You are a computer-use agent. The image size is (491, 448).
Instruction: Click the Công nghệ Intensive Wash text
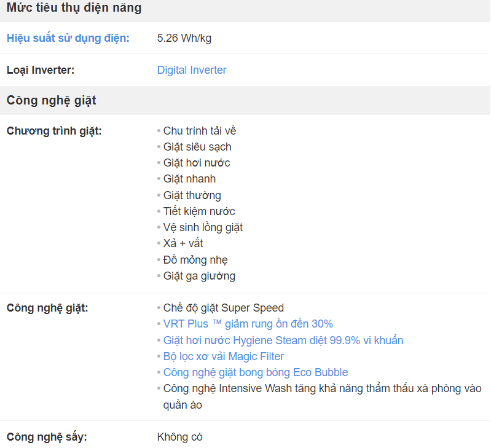click(322, 396)
